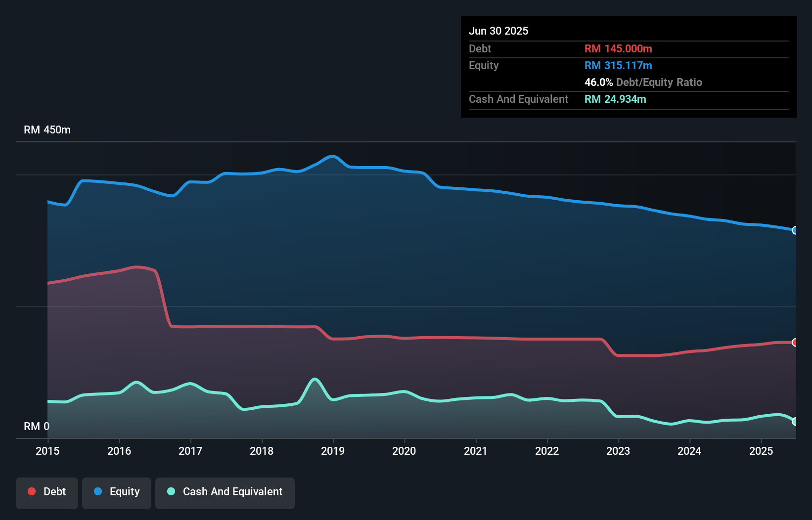Select the Equity line endpoint marker
Viewport: 812px width, 520px height.
(795, 230)
